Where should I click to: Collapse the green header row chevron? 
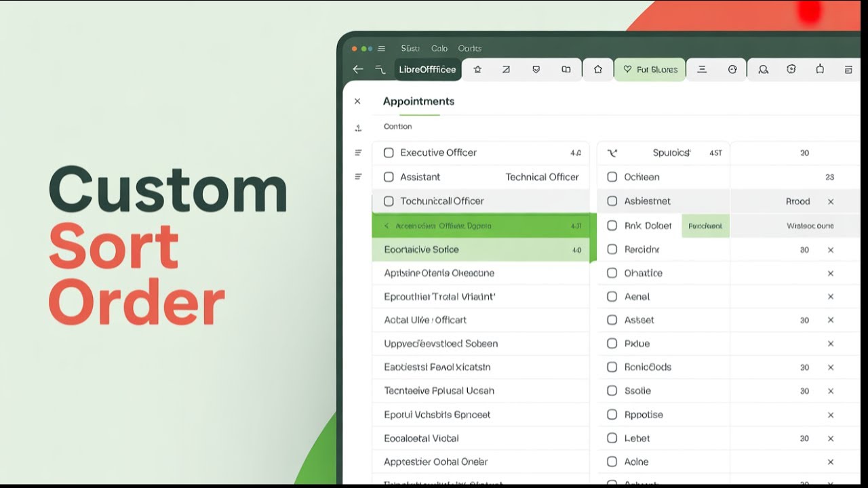387,226
